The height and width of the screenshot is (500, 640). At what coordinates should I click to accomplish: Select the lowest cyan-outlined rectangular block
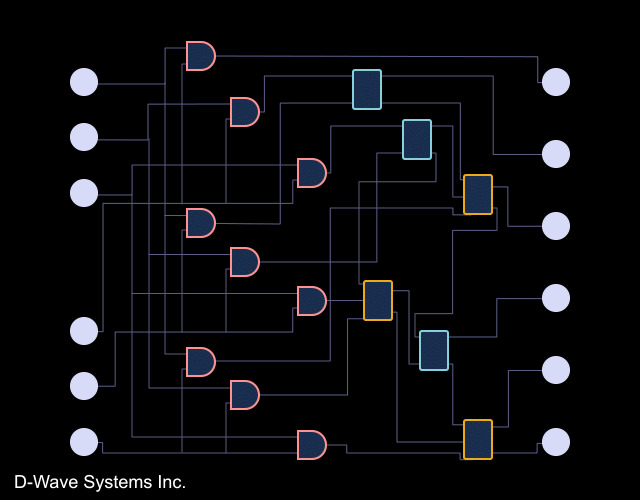[x=434, y=350]
